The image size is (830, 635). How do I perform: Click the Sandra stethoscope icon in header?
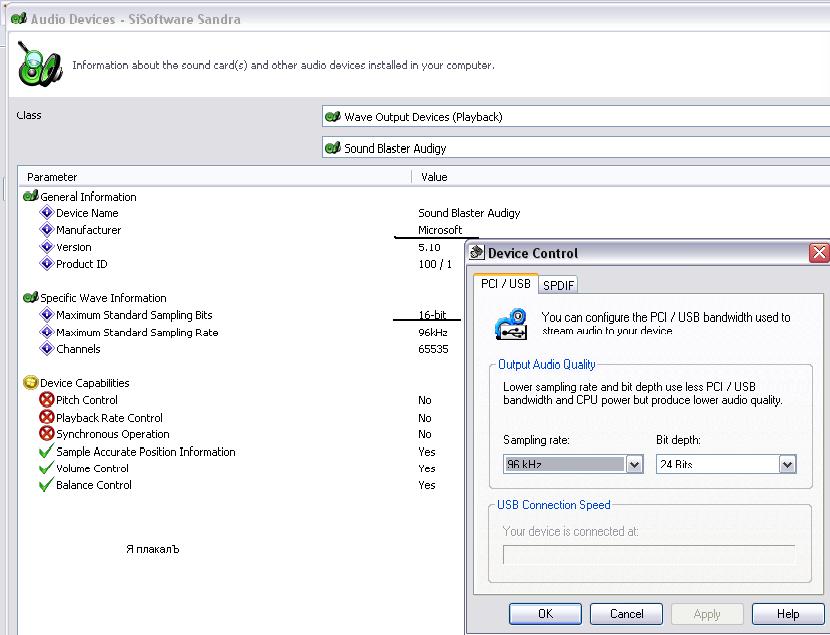click(x=37, y=66)
